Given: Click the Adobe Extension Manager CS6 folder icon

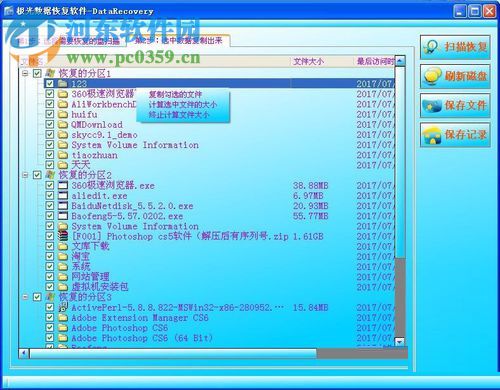Looking at the screenshot, I should click(63, 317).
